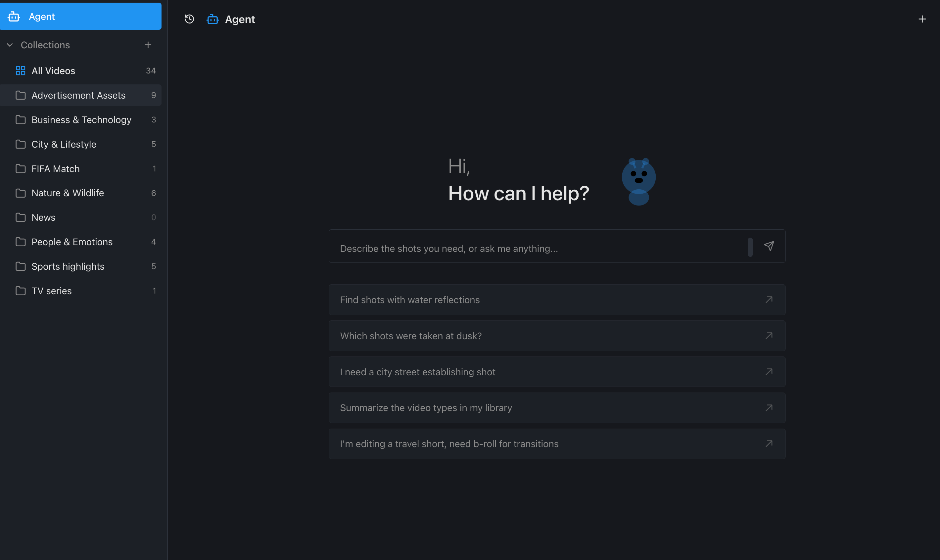Select All Videos grid icon
Screen dimensions: 940x560
pyautogui.click(x=21, y=71)
